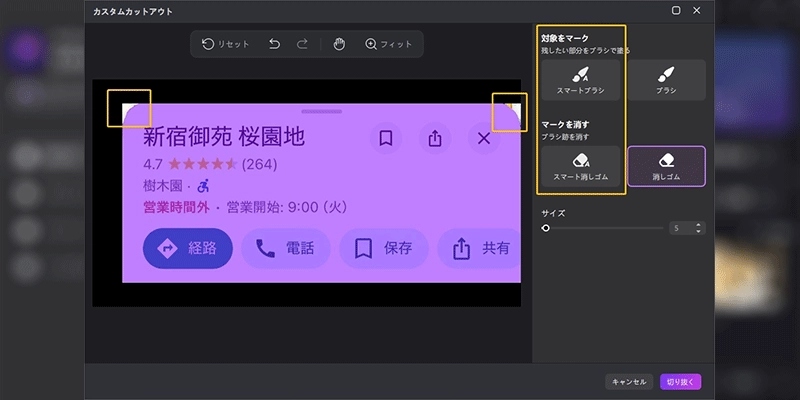Click the 電話 phone button in image
800x400 pixels.
286,248
